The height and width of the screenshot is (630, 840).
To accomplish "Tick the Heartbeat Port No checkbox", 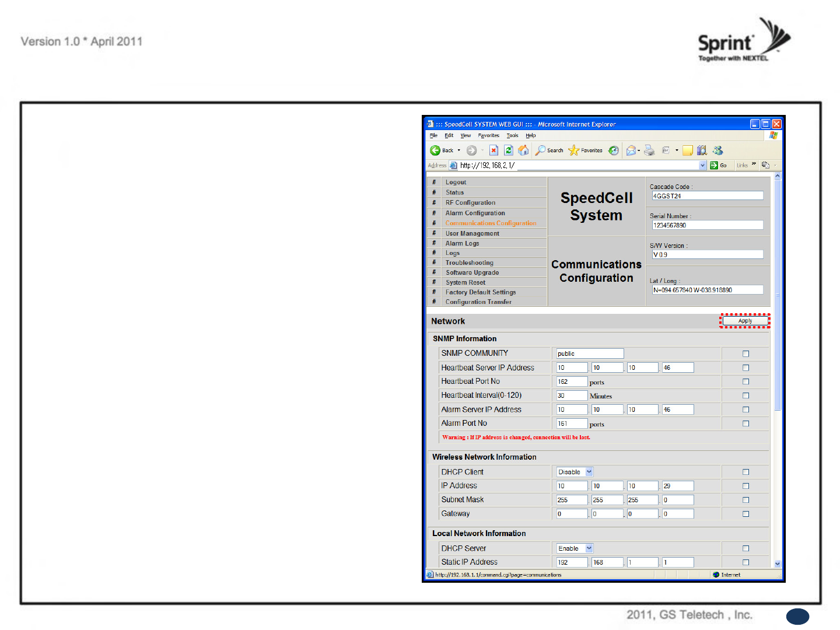I will [745, 381].
